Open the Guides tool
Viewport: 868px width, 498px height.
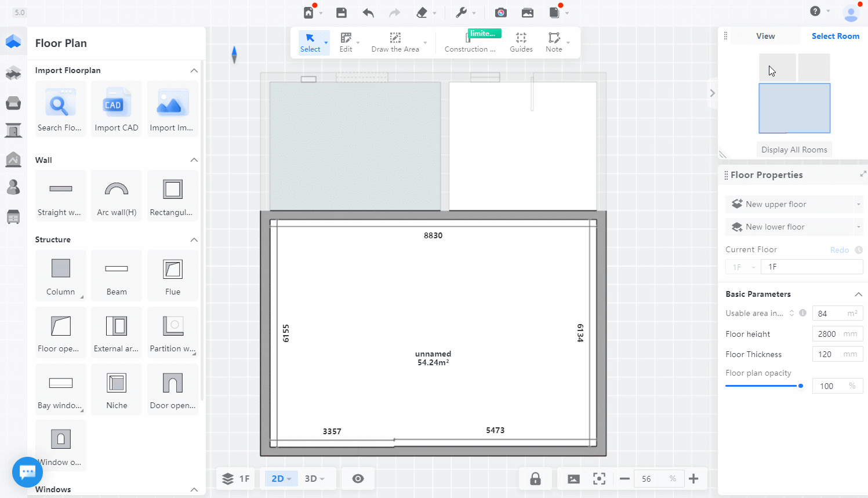[x=521, y=42]
